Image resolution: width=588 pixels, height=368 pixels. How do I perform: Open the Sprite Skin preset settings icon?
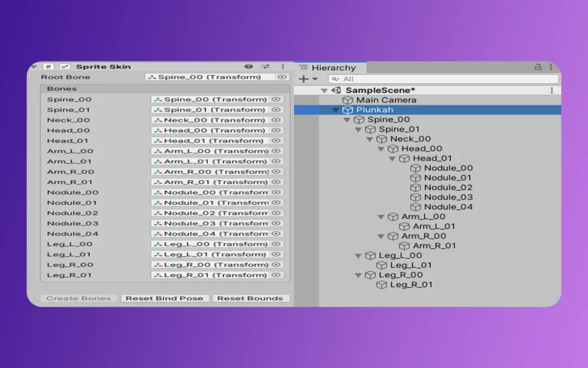pos(265,67)
